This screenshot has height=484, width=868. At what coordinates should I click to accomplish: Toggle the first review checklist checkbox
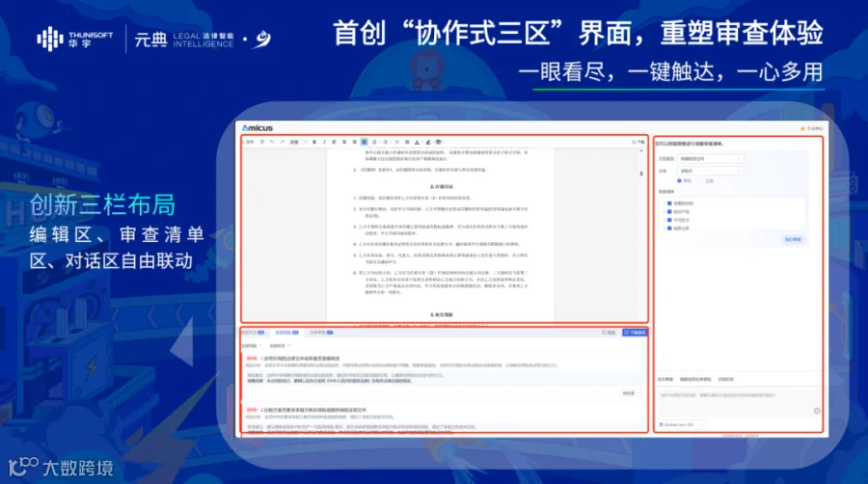pyautogui.click(x=669, y=203)
